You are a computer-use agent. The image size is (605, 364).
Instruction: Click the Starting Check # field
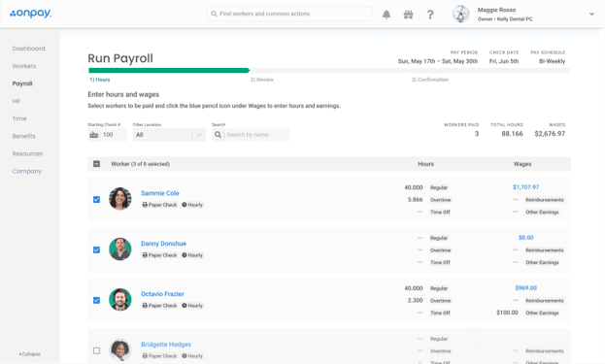(107, 135)
